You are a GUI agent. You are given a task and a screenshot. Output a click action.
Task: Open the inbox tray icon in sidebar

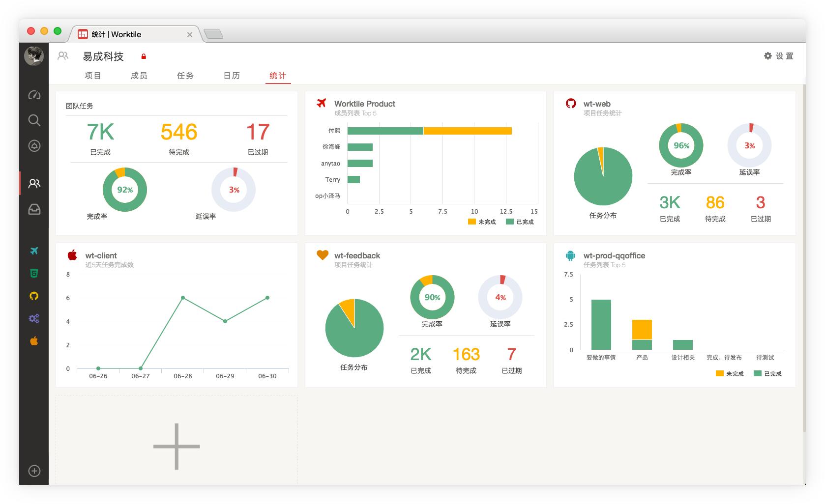34,210
